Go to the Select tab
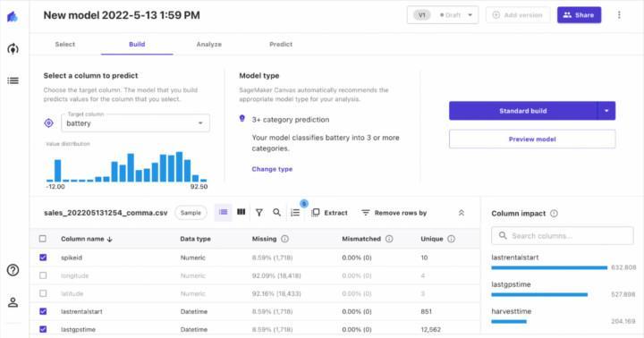 (65, 44)
